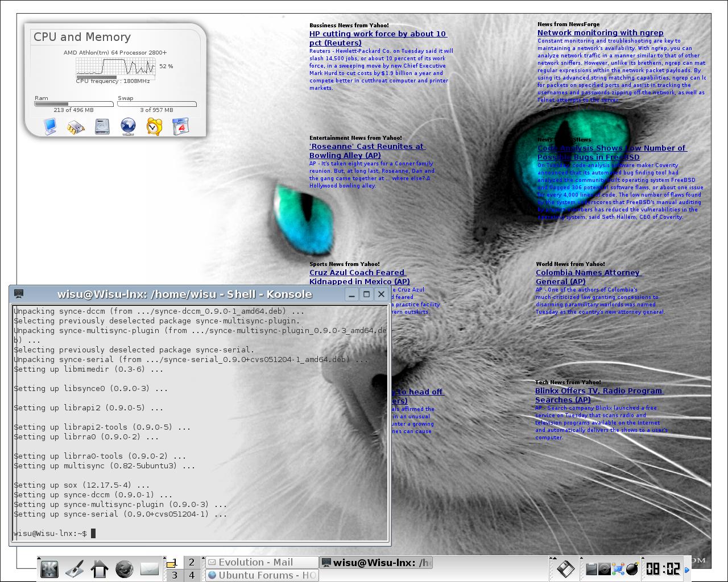
Task: Click 'CPU frequency : 1808MHz' text
Action: [113, 81]
